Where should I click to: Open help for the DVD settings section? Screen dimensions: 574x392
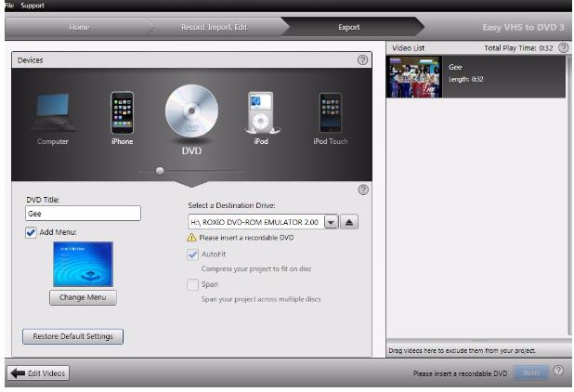[x=363, y=189]
